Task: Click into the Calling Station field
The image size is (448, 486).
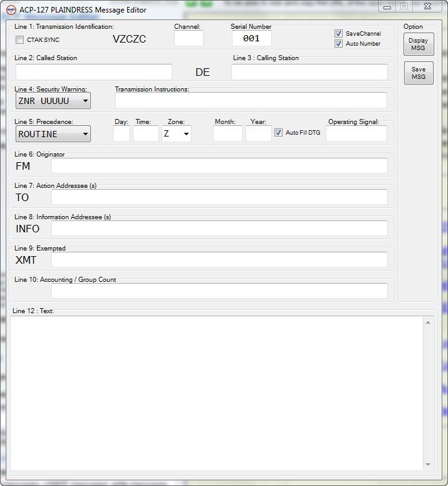Action: 310,72
